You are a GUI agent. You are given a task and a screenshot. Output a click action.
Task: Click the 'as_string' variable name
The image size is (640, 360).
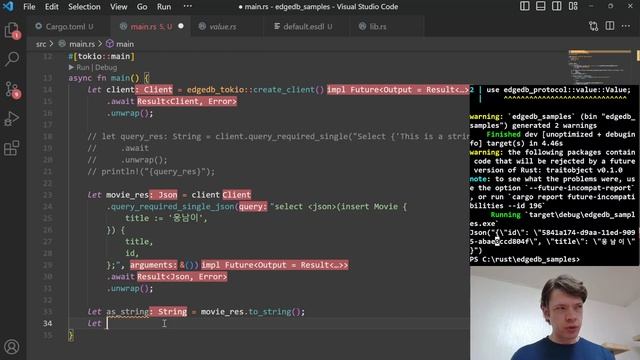(x=127, y=312)
